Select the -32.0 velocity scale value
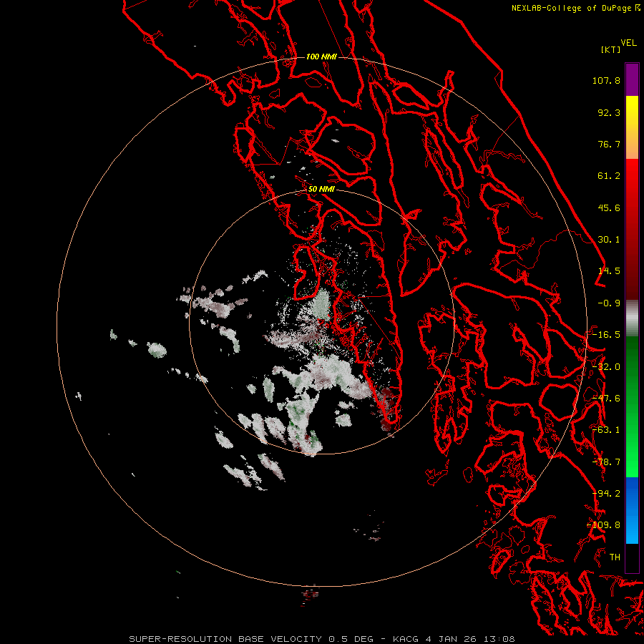This screenshot has height=644, width=644. point(606,367)
